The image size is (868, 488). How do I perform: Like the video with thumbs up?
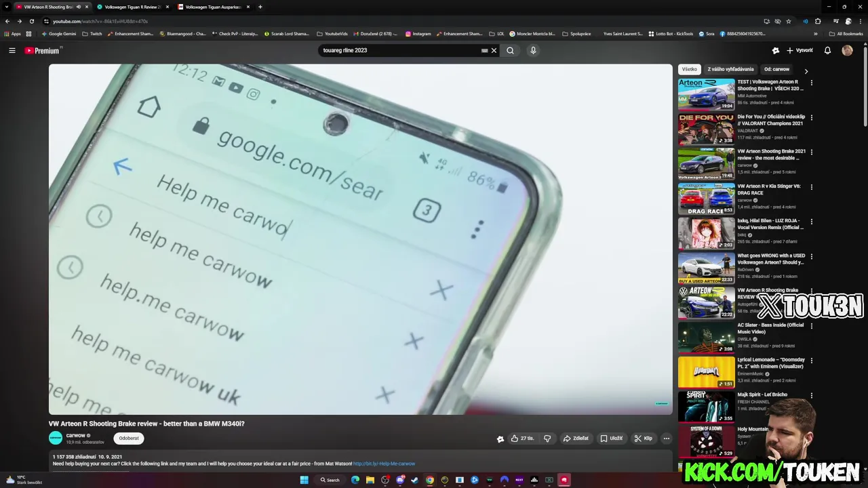[x=522, y=439]
